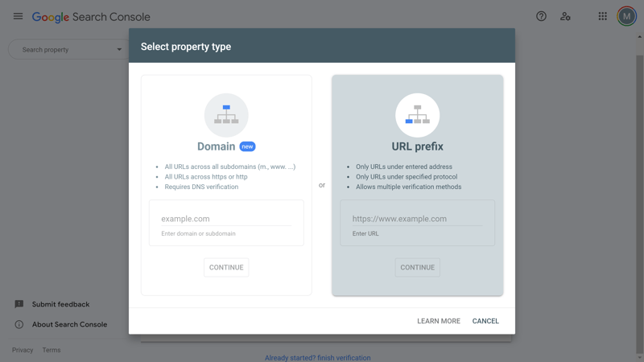644x362 pixels.
Task: Select the URL prefix hierarchy icon
Action: tap(417, 115)
